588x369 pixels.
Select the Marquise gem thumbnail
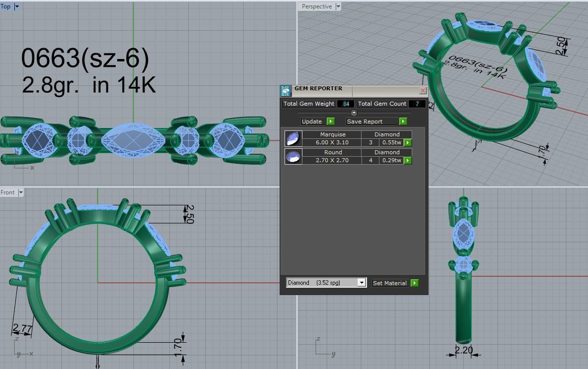pos(293,138)
